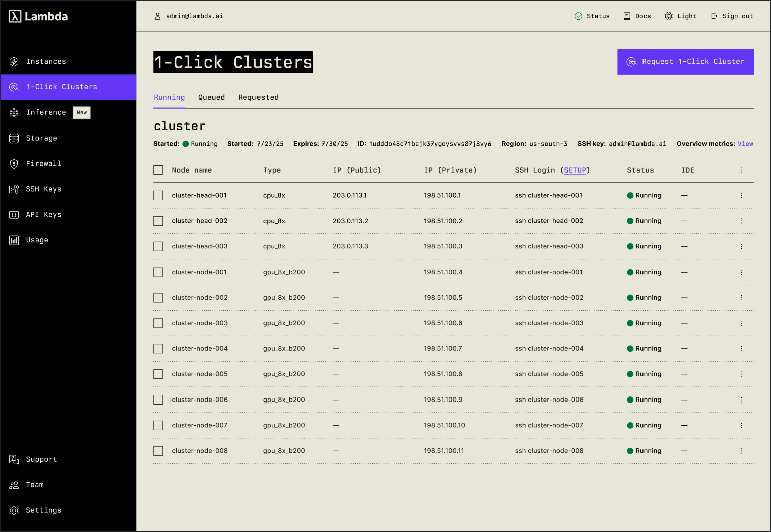Screen dimensions: 771x532
Task: Toggle the select-all checkbox in the header row
Action: [158, 170]
